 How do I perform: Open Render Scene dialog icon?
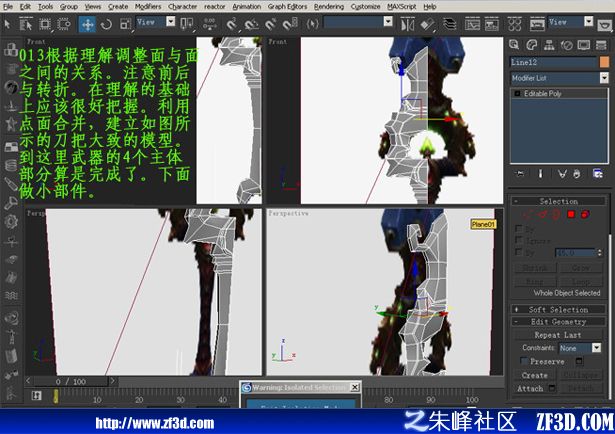click(537, 24)
